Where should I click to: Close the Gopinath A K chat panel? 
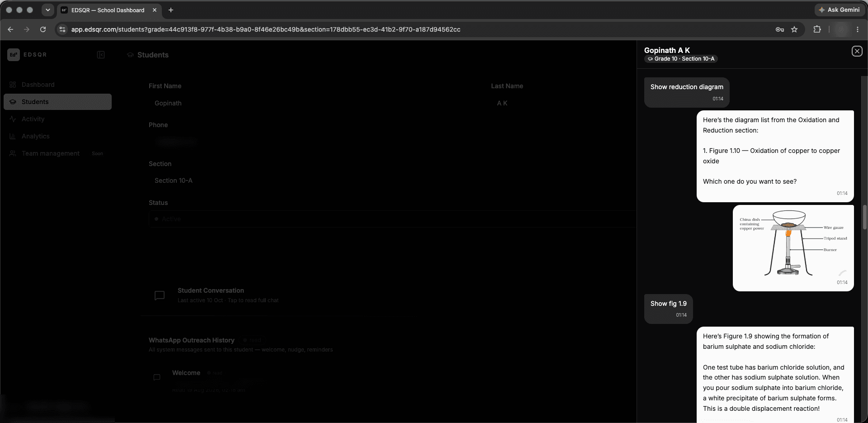(x=857, y=51)
